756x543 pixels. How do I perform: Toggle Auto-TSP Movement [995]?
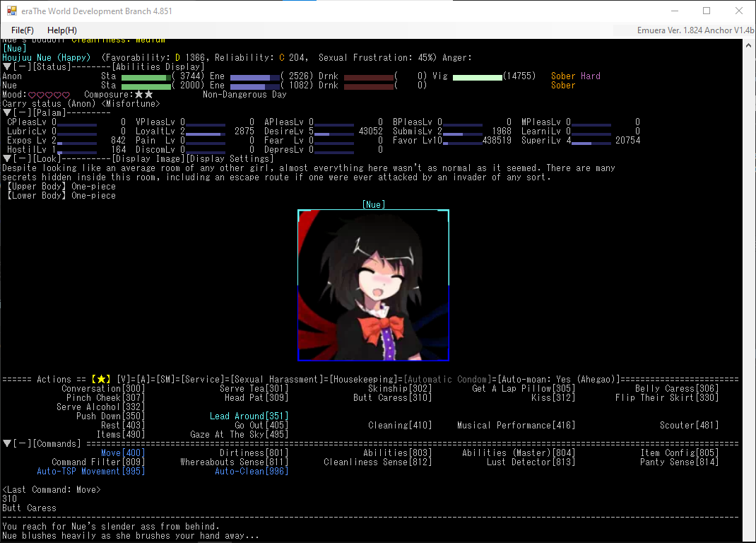coord(90,471)
